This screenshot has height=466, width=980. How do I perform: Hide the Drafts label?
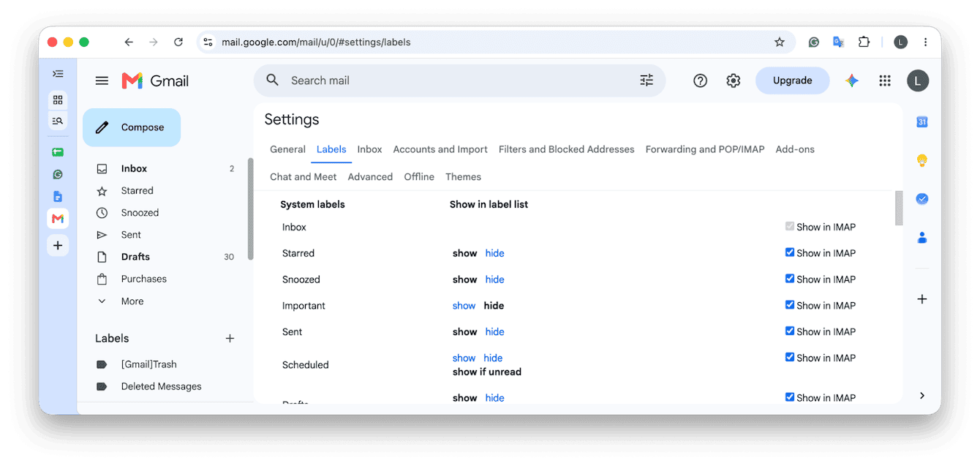495,398
